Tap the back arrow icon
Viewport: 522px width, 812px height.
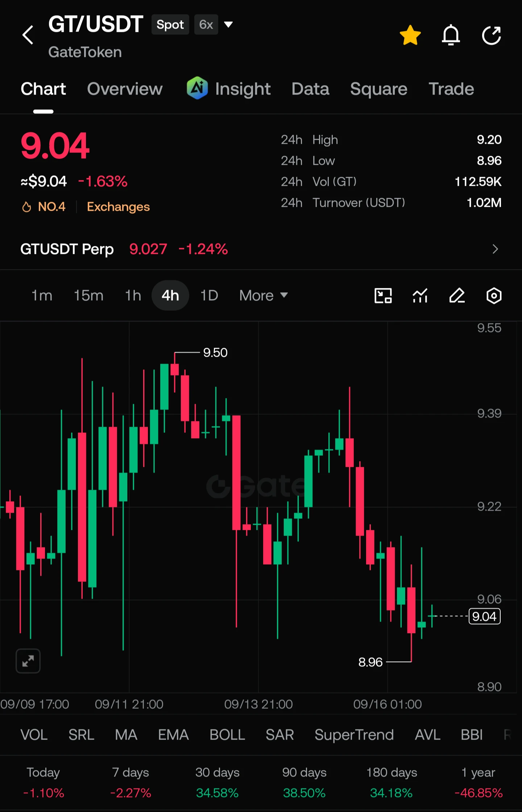click(28, 35)
